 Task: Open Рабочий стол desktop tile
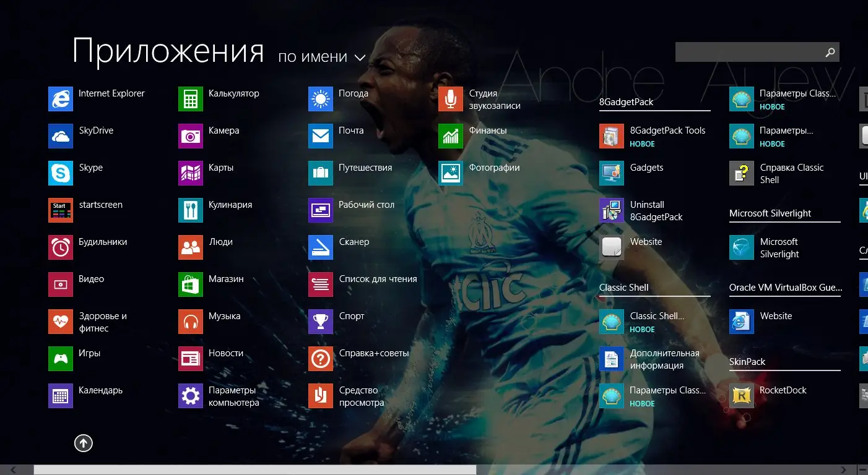(352, 210)
